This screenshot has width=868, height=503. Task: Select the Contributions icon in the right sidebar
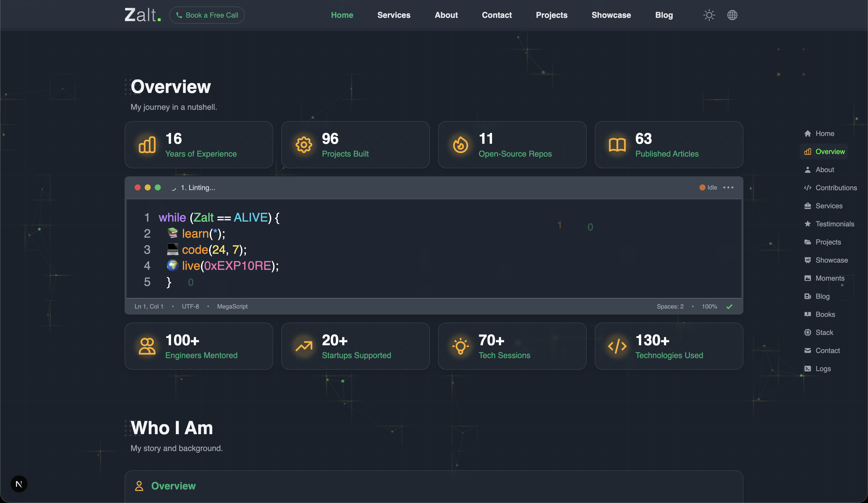808,187
